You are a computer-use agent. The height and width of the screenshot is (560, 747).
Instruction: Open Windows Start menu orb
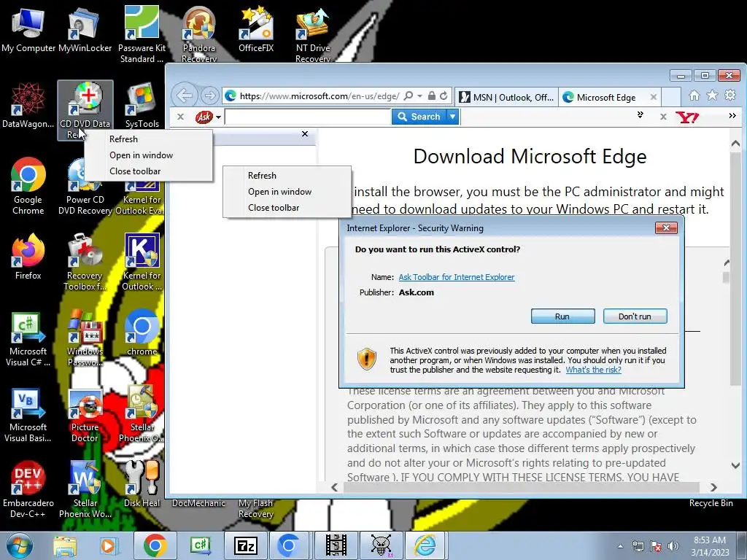[20, 545]
